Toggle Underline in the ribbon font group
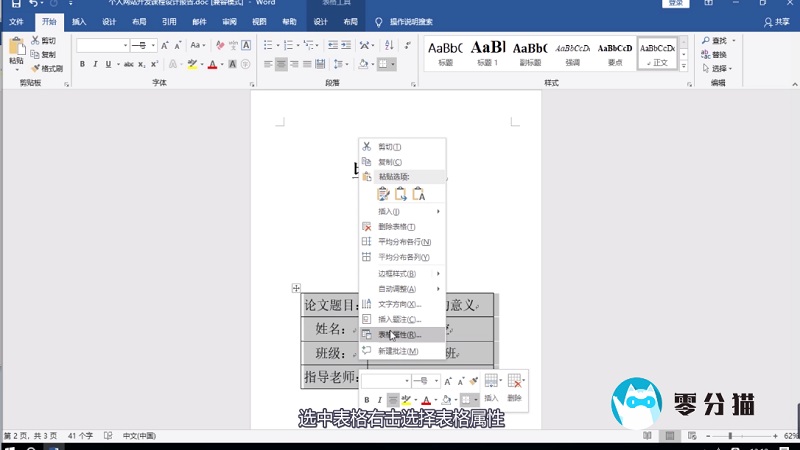The image size is (800, 450). pos(110,64)
